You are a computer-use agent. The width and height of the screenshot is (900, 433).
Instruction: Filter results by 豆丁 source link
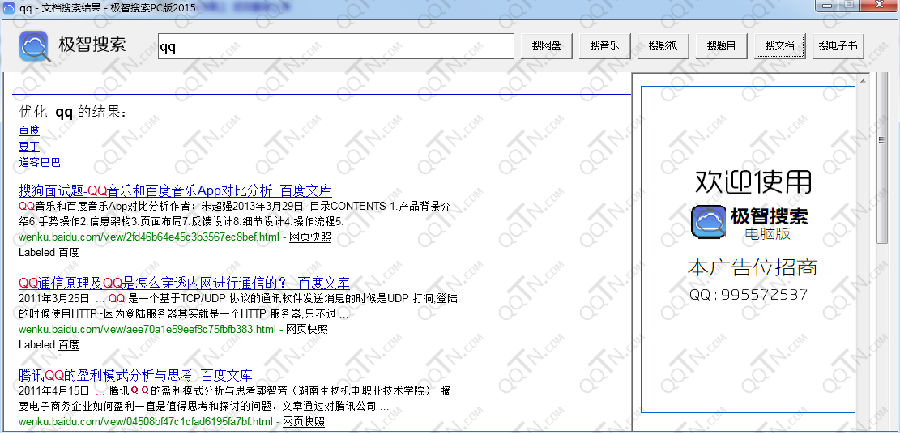coord(29,146)
